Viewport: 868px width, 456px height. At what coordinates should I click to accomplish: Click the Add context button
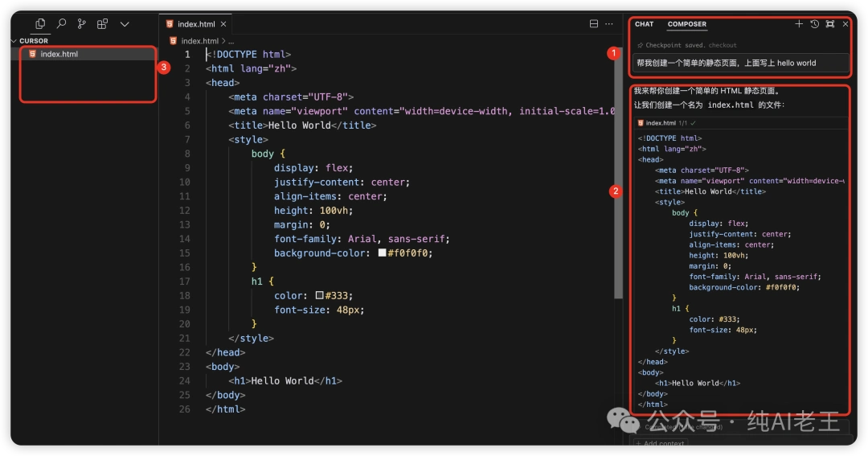tap(659, 444)
